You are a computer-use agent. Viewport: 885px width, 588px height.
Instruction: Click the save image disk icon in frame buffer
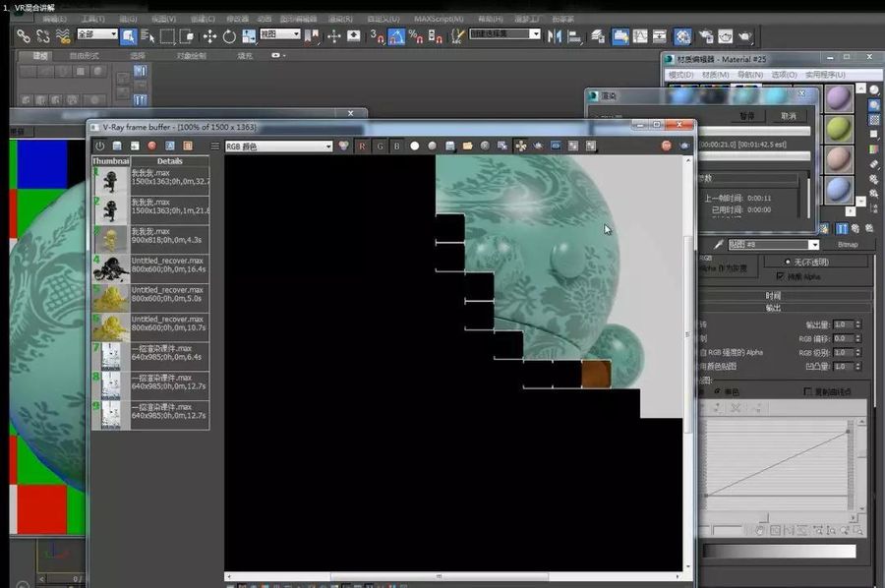click(449, 147)
